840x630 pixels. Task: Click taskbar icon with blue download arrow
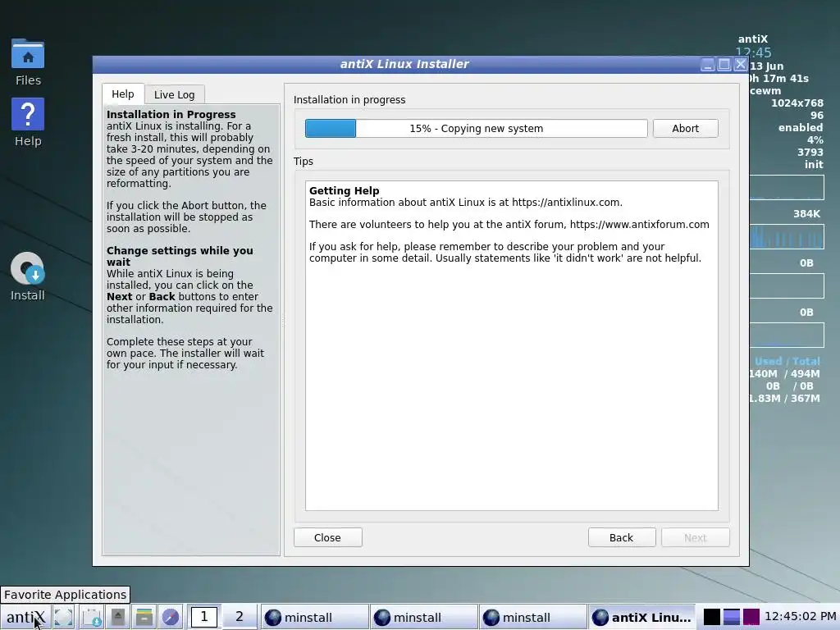tap(92, 617)
